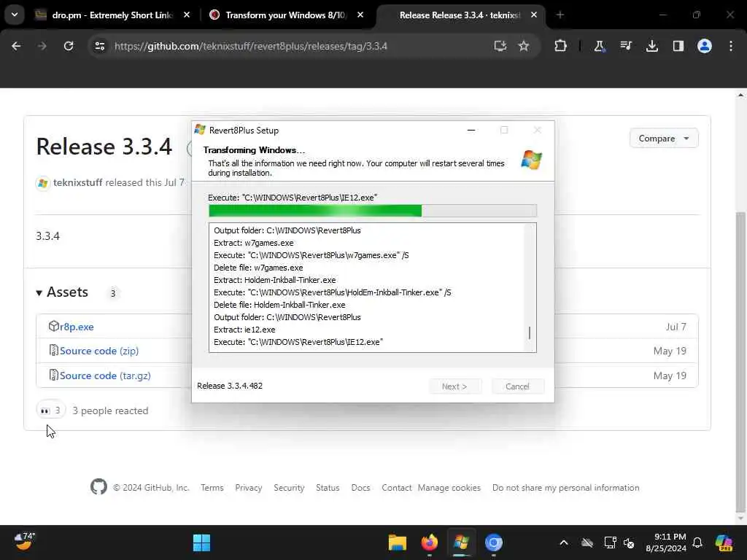This screenshot has height=560, width=747.
Task: Click Do not share my personal information
Action: [x=565, y=488]
